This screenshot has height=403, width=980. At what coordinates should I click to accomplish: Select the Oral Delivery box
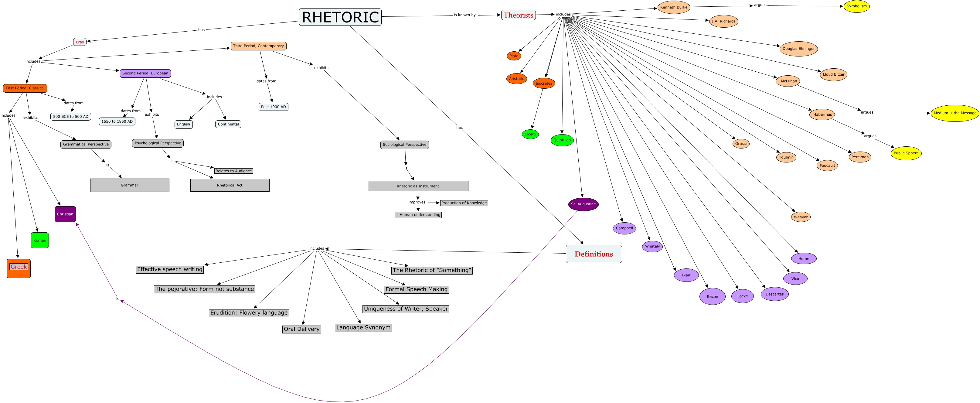click(302, 329)
